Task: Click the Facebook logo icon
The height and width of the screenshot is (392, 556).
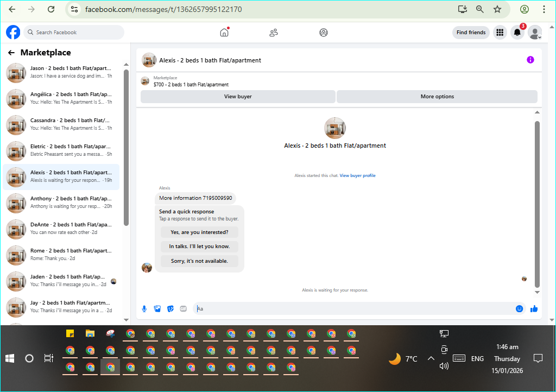Action: (13, 32)
